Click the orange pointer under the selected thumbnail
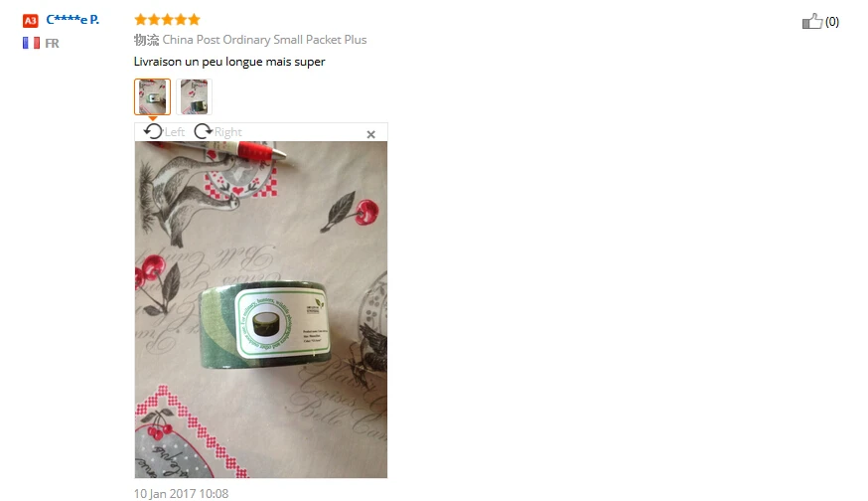Image resolution: width=868 pixels, height=501 pixels. coord(152,118)
